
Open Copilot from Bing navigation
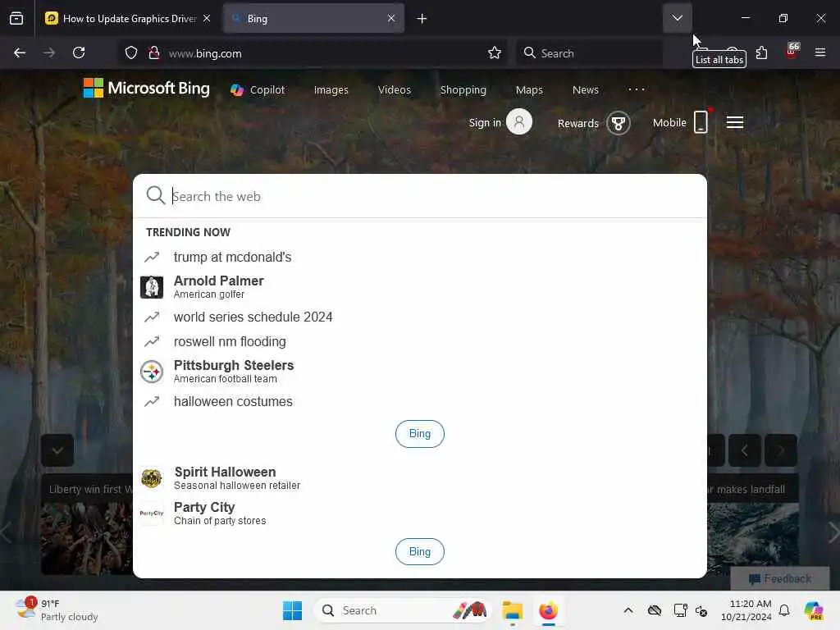(x=258, y=90)
